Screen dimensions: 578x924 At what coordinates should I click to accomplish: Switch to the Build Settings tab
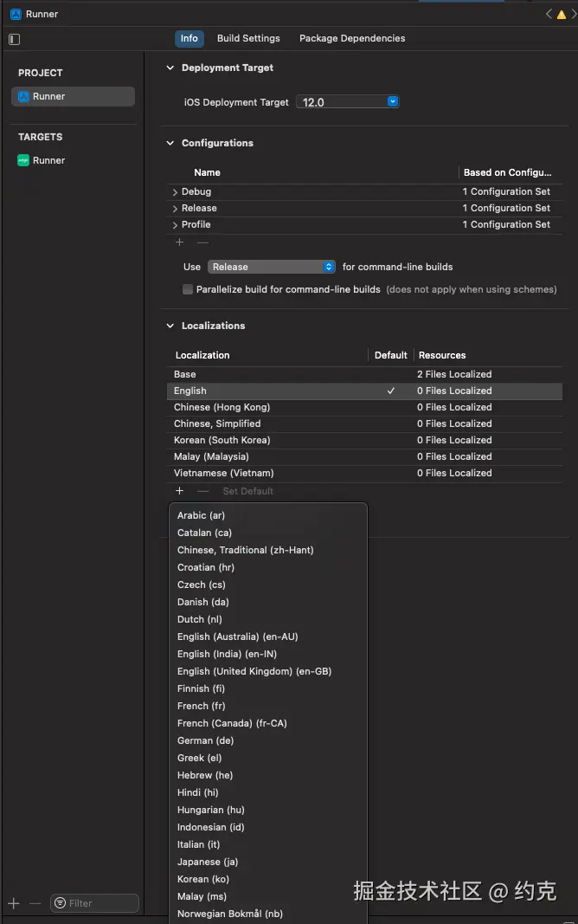point(248,38)
